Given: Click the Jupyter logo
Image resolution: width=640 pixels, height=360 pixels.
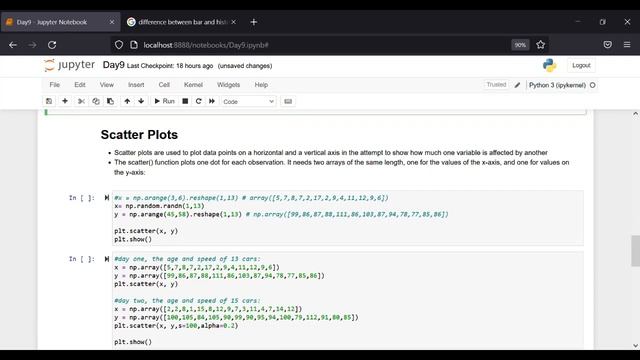Looking at the screenshot, I should (x=69, y=65).
